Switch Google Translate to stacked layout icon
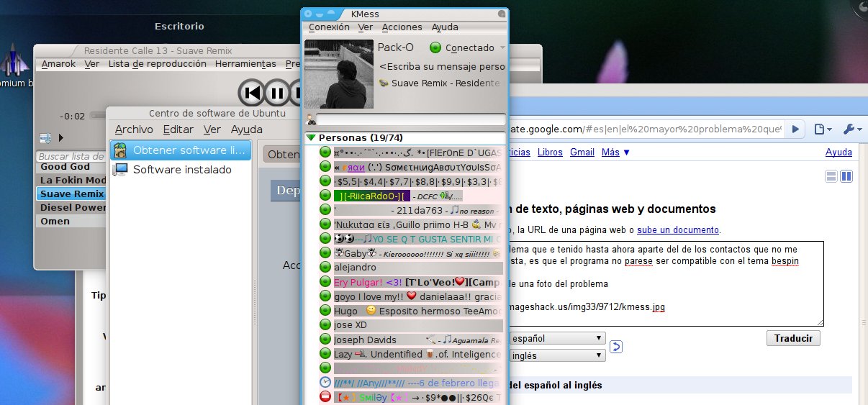Viewport: 868px width, 405px height. coord(831,176)
